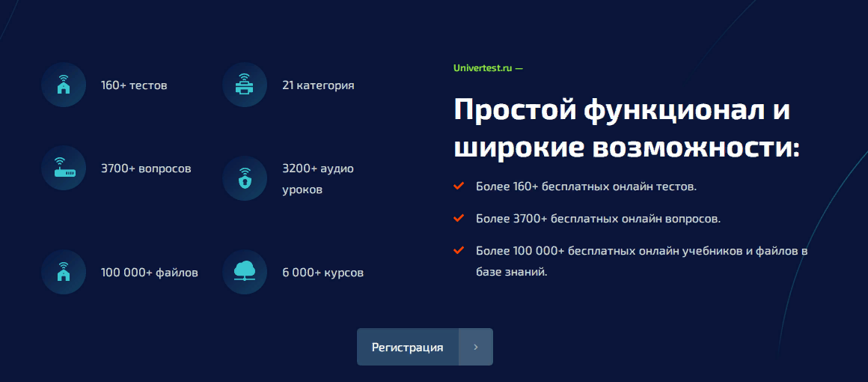Screen dimensions: 868x382
Task: Click the home Wi-Fi icon beside 160+ тестов
Action: click(64, 85)
